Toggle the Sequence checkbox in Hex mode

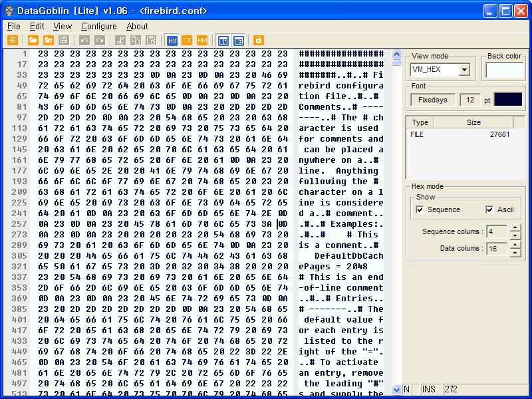pos(420,209)
